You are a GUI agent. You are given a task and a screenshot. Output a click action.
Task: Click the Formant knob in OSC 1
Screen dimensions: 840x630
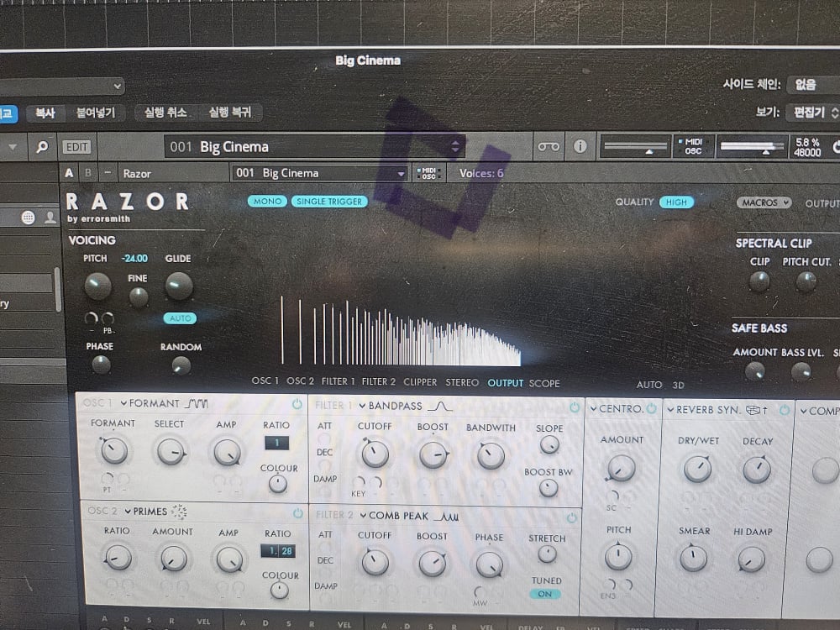pos(113,450)
